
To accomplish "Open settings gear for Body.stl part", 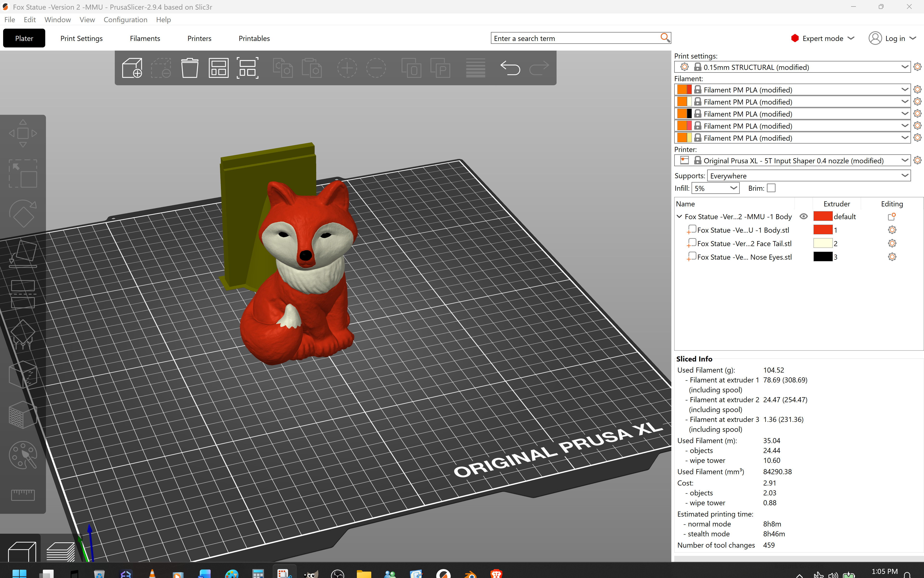I will point(892,230).
